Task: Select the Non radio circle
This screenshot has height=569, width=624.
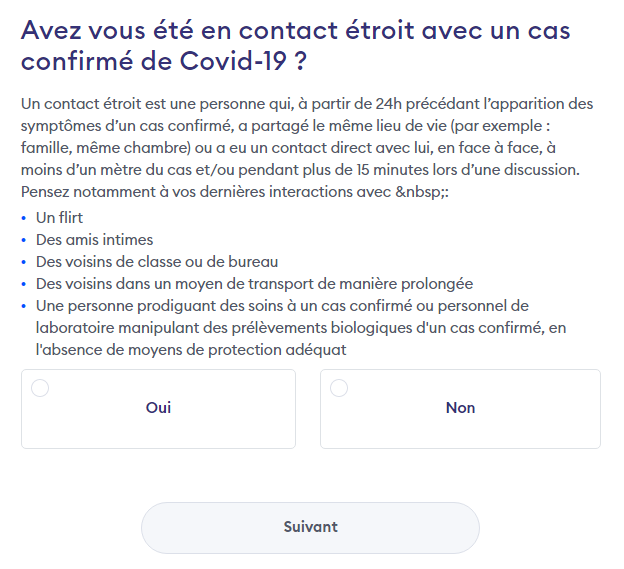Action: (339, 388)
